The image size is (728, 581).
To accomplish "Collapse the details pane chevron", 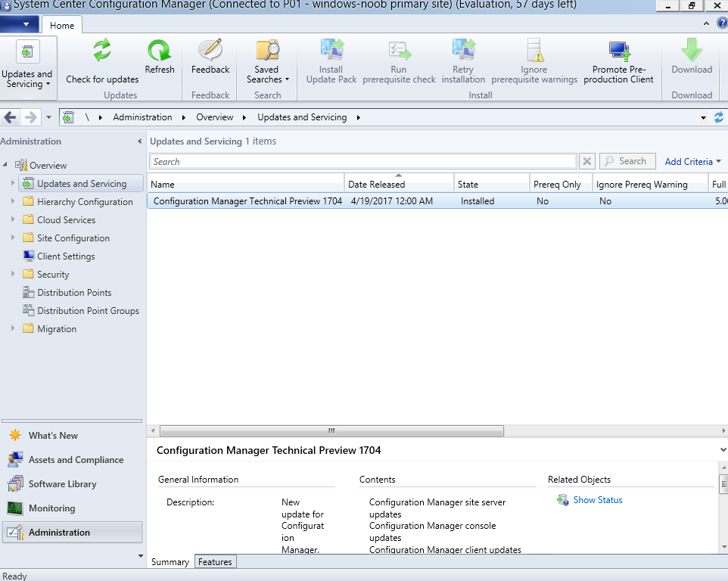I will click(x=723, y=449).
